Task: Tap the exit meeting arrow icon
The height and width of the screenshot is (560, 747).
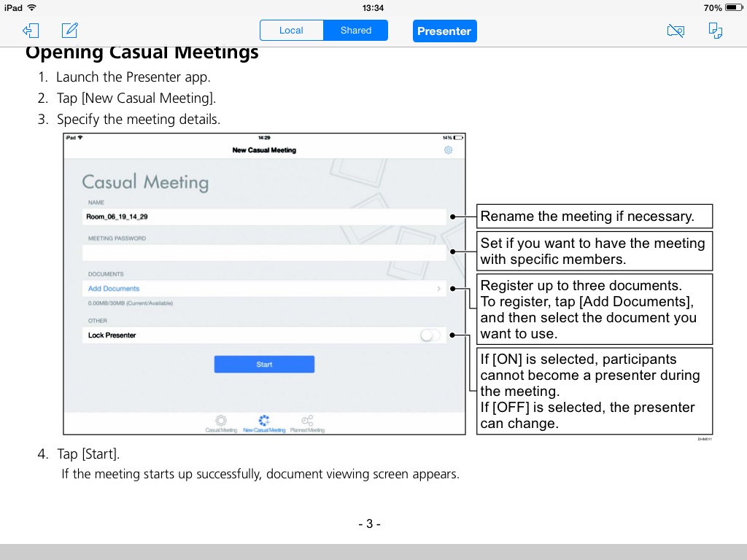Action: pyautogui.click(x=30, y=31)
